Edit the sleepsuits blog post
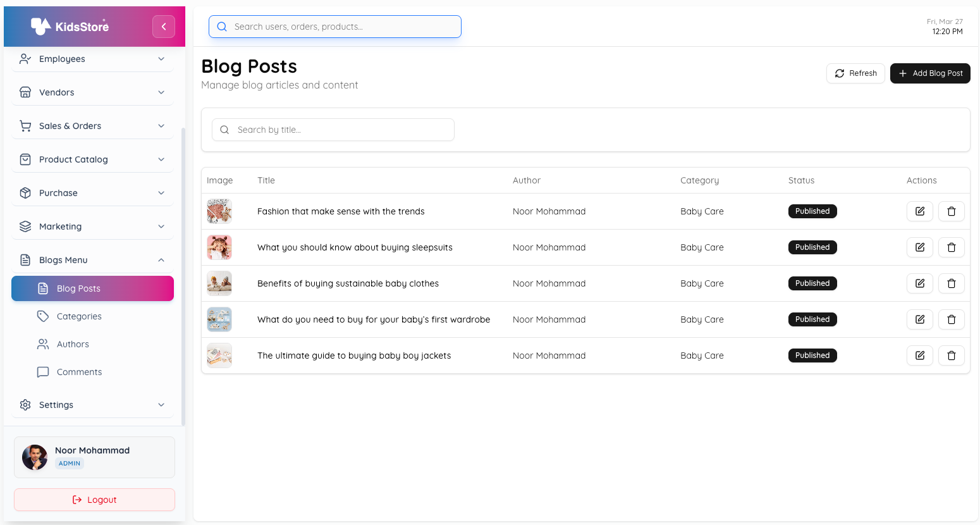This screenshot has width=980, height=525. tap(919, 247)
